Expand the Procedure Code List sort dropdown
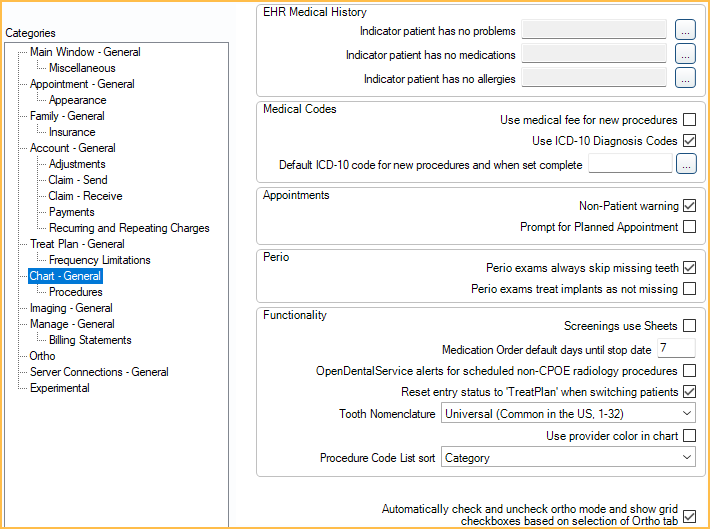 [x=568, y=457]
